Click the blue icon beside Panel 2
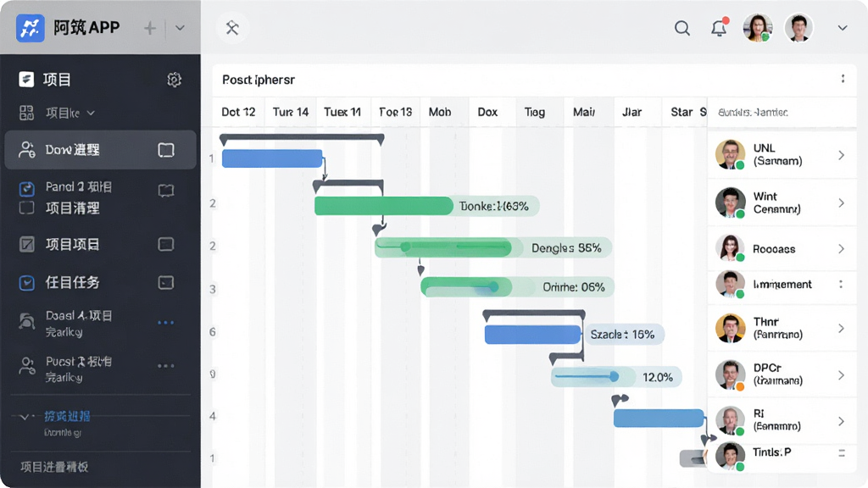 pyautogui.click(x=26, y=189)
